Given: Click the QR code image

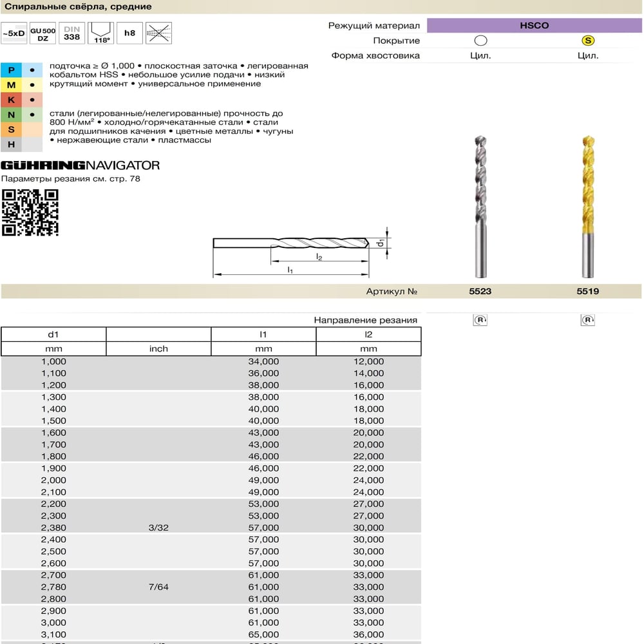Looking at the screenshot, I should (30, 213).
